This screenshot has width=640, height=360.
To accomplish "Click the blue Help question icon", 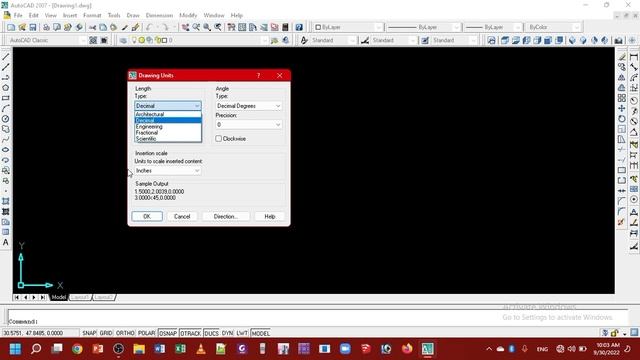I will click(299, 27).
